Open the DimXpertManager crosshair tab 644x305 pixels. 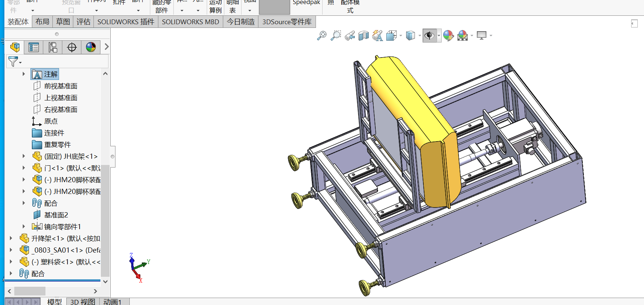coord(72,47)
